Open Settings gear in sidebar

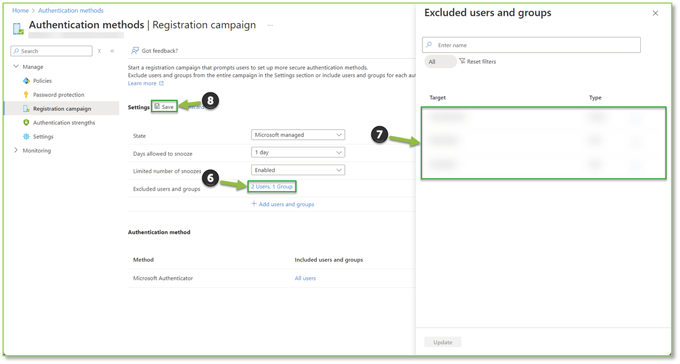coord(26,137)
